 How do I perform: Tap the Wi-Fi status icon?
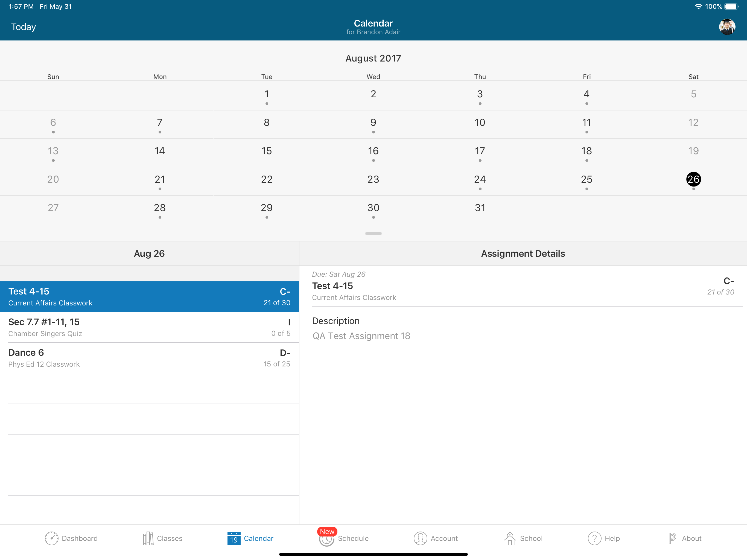pos(698,6)
